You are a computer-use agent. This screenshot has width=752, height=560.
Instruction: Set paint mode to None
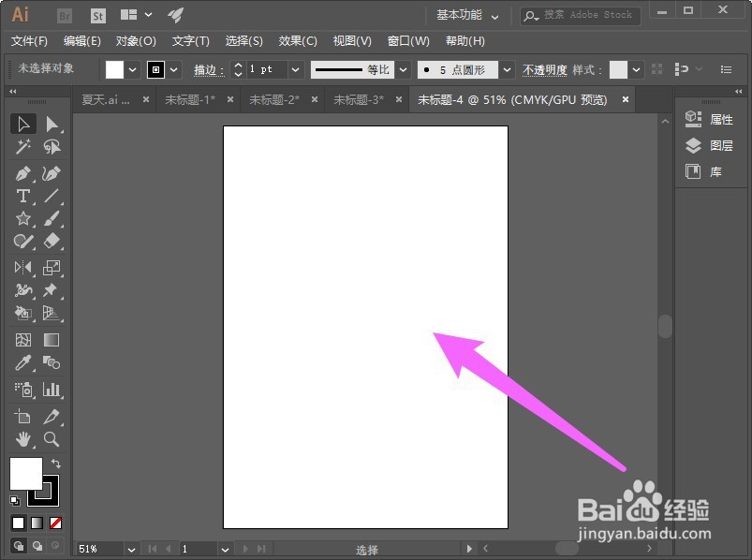click(x=55, y=523)
